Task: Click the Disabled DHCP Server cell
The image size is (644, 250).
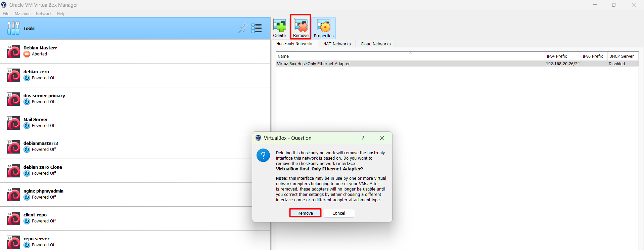Action: [x=617, y=64]
